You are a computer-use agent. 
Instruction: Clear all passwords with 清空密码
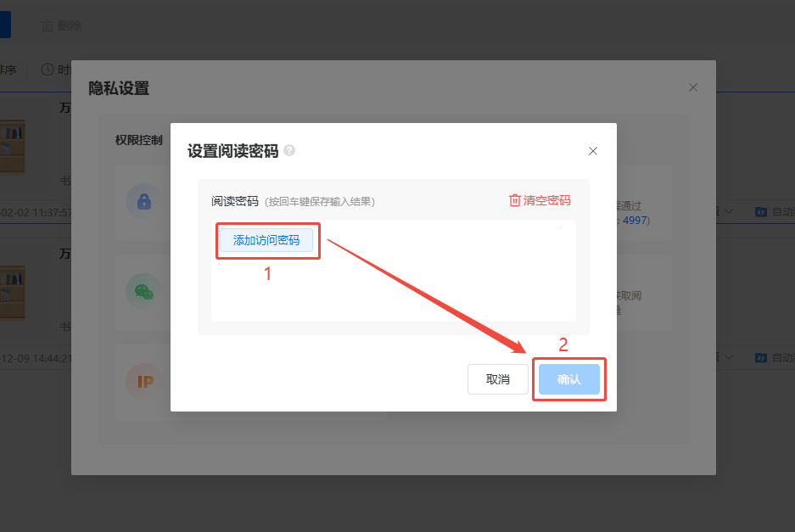tap(539, 201)
